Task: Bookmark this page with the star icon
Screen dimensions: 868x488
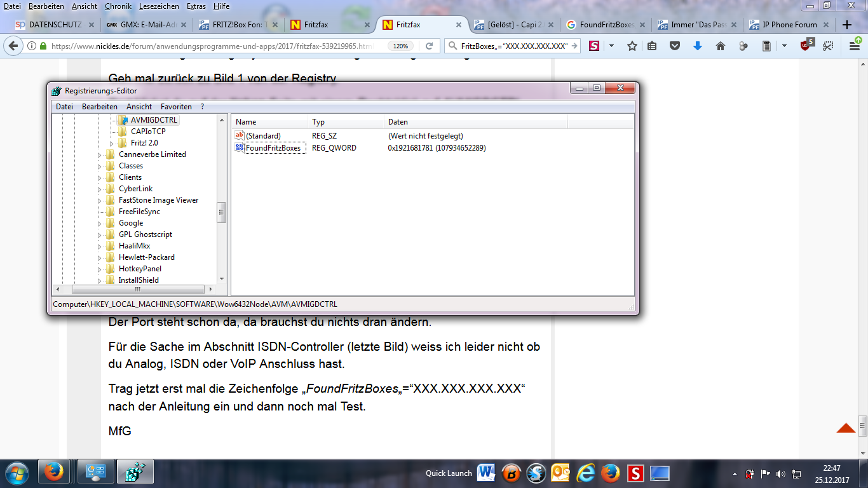Action: pyautogui.click(x=632, y=46)
